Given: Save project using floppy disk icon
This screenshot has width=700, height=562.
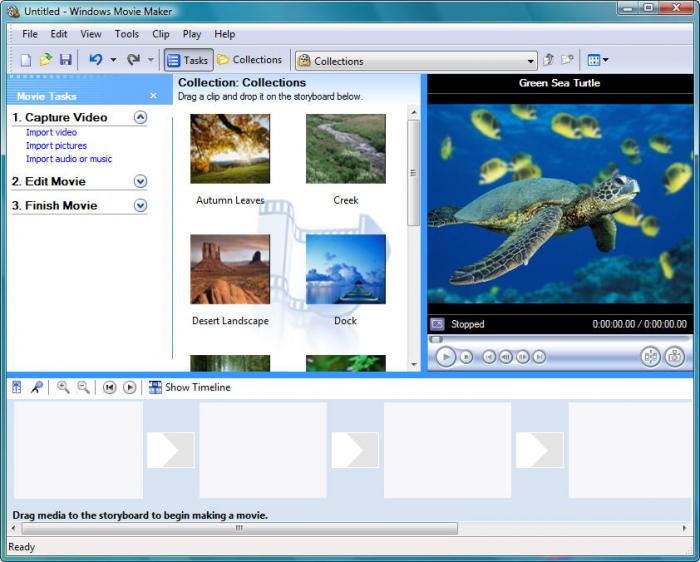Looking at the screenshot, I should tap(66, 60).
